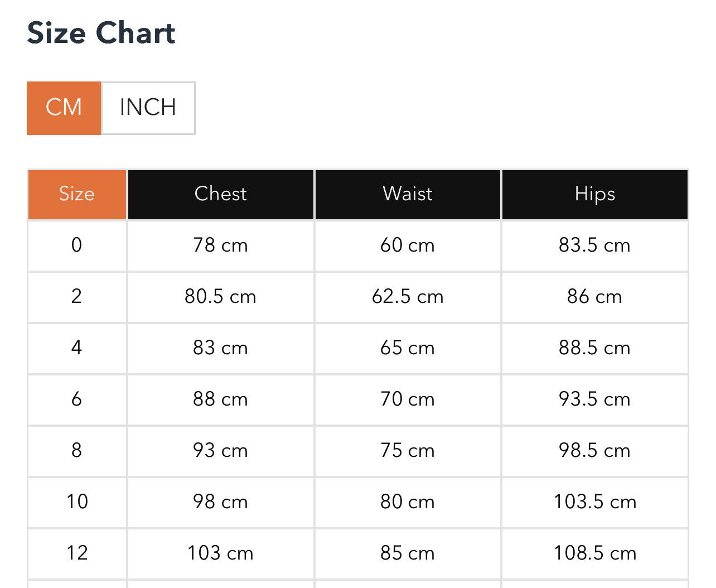Select the size 10 row label
716x588 pixels.
77,502
